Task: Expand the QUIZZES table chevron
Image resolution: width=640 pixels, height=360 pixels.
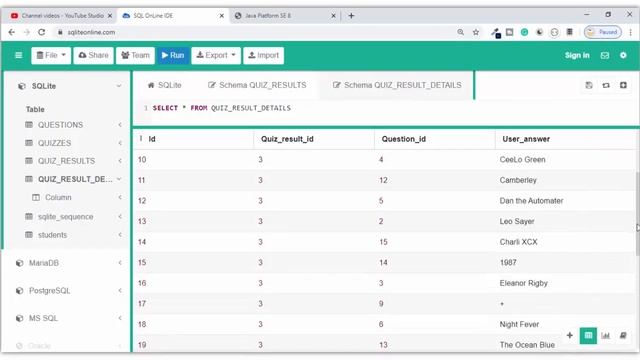Action: [120, 143]
